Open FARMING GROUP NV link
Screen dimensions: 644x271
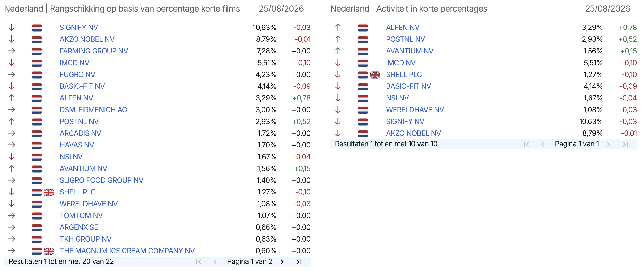point(94,51)
